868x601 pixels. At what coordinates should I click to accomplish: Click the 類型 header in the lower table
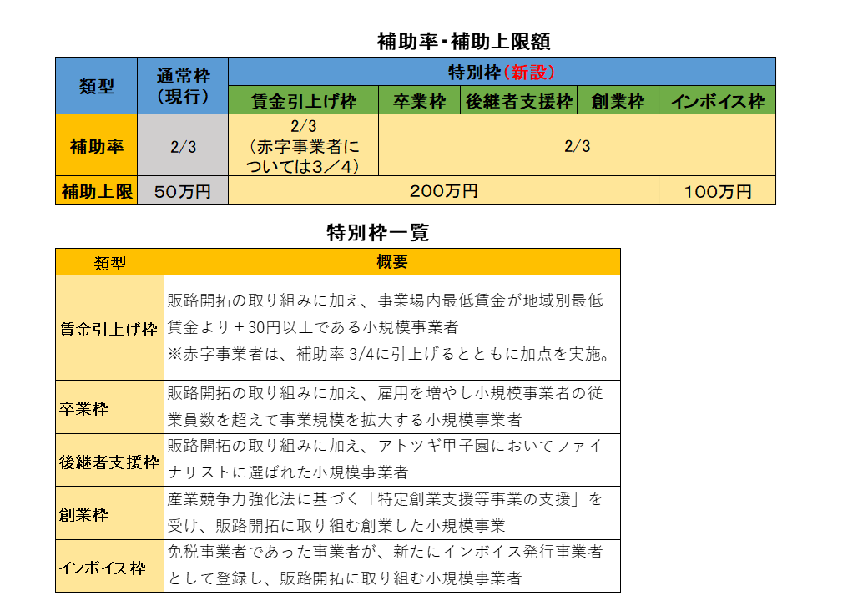tap(109, 262)
